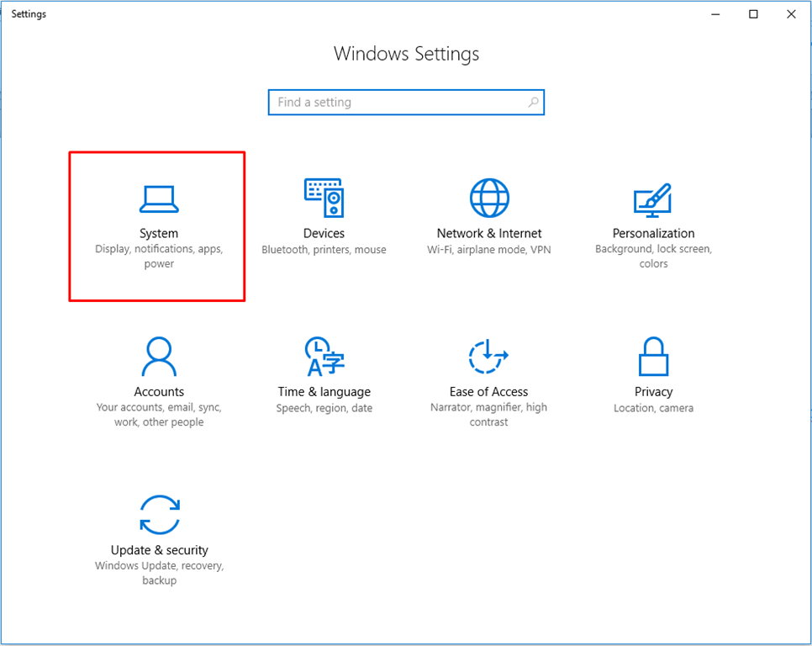Viewport: 812px width, 646px height.
Task: Click the Network & Internet globe icon
Action: click(488, 197)
